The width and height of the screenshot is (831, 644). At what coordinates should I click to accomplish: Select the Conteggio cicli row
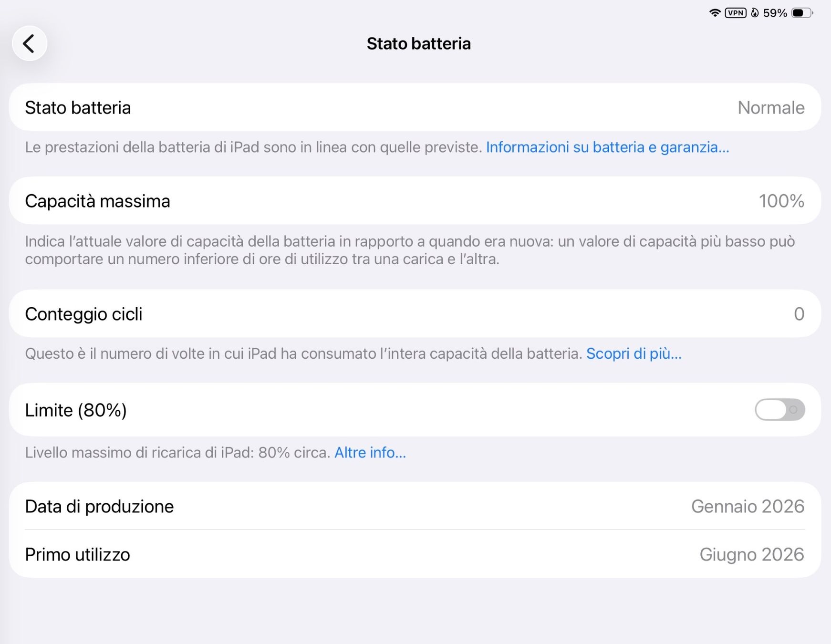click(x=415, y=314)
